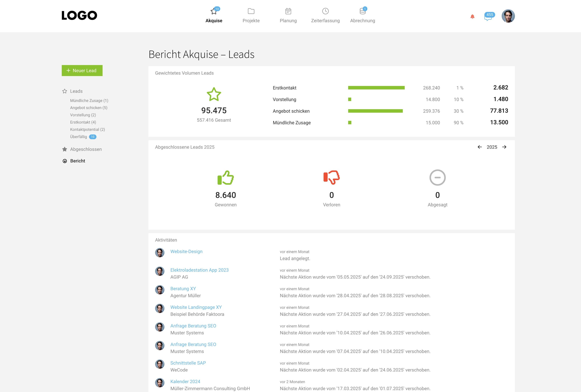Go to next year after 2025
Screen dimensions: 581x392
[x=504, y=147]
